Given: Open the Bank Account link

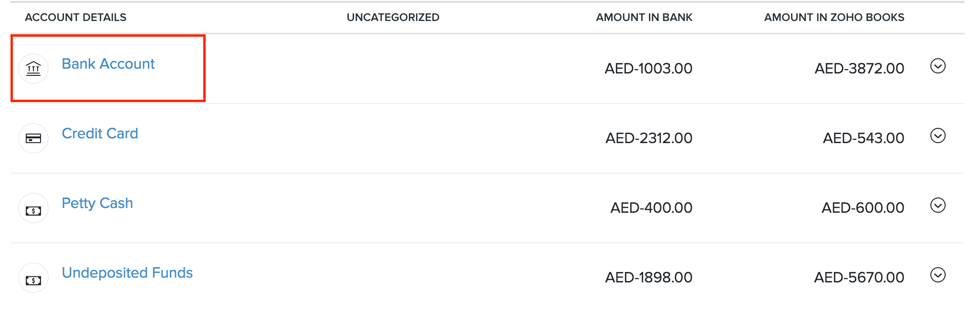Looking at the screenshot, I should click(108, 63).
